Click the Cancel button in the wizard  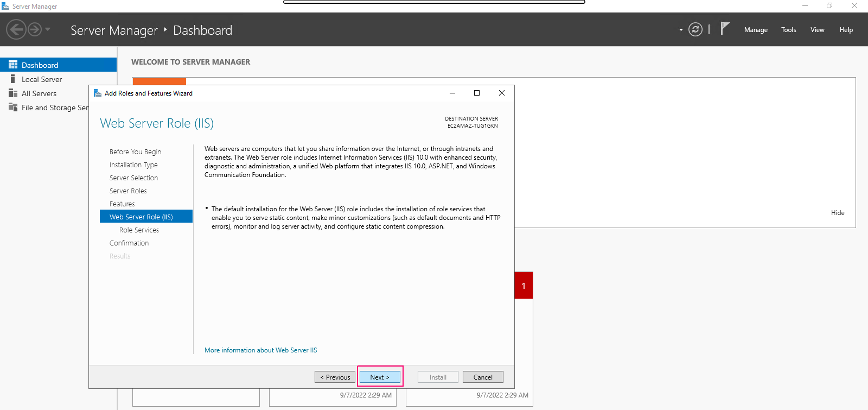click(483, 377)
